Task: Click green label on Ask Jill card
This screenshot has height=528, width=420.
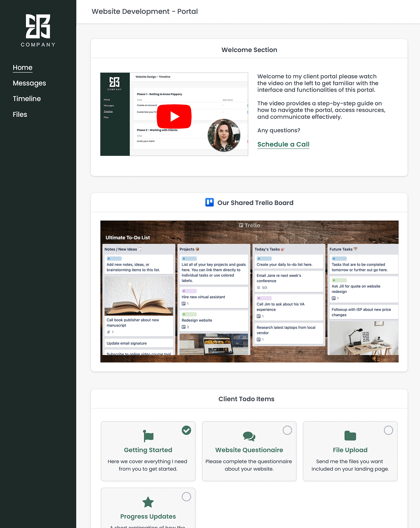Action: coord(339,280)
